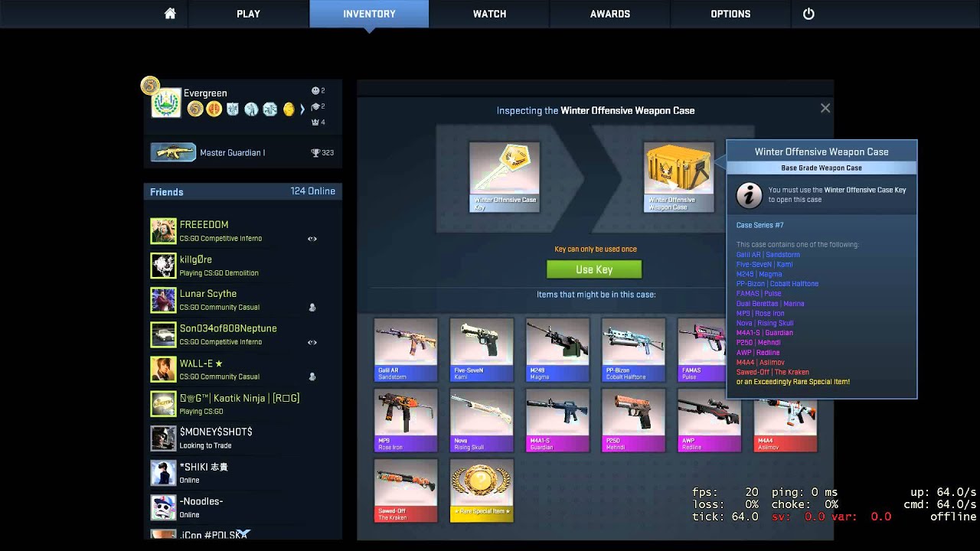Click the teacher commendation graduation cap icon
Viewport: 980px width, 551px height.
315,106
